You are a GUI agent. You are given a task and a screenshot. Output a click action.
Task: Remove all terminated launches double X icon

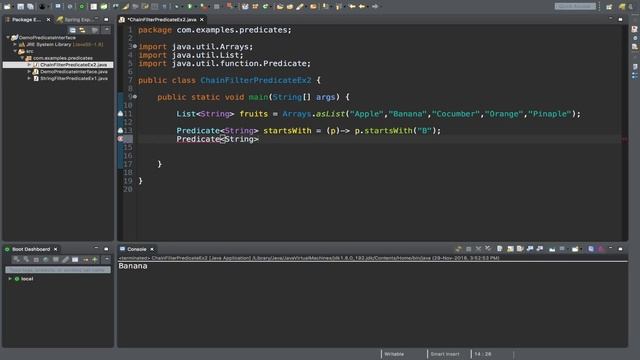pos(488,249)
